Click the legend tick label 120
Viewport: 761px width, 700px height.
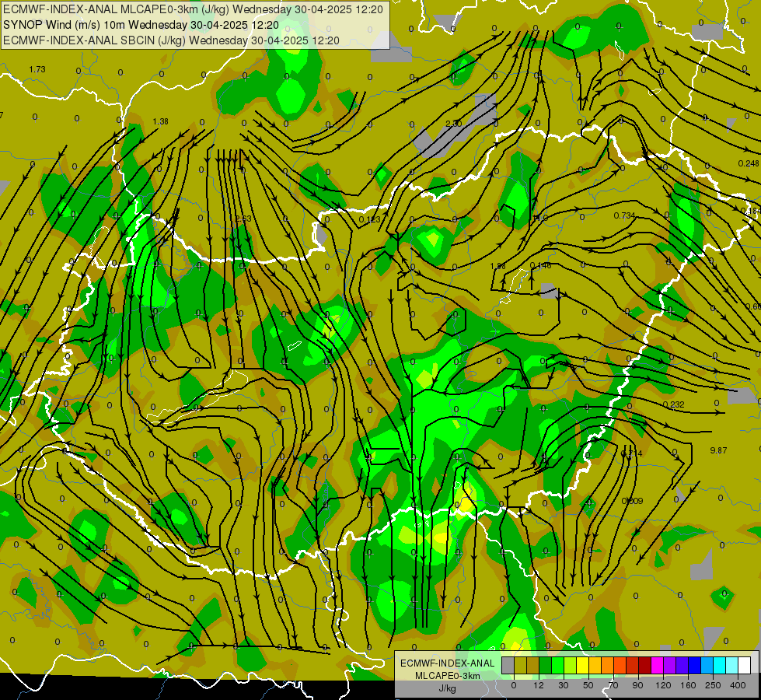663,685
